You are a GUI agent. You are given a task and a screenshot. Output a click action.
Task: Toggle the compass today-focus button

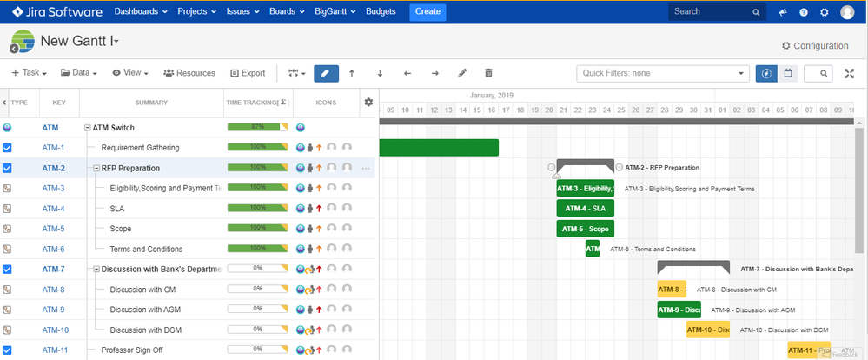pyautogui.click(x=766, y=73)
